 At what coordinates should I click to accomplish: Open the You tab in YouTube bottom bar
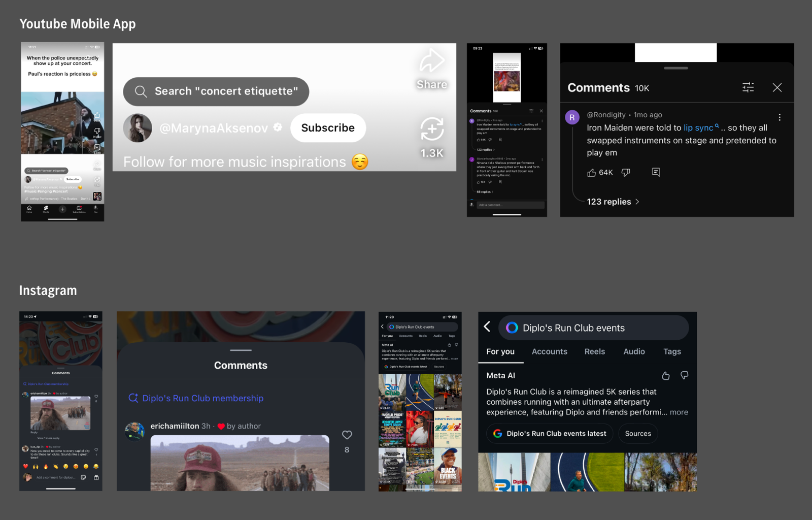[95, 209]
